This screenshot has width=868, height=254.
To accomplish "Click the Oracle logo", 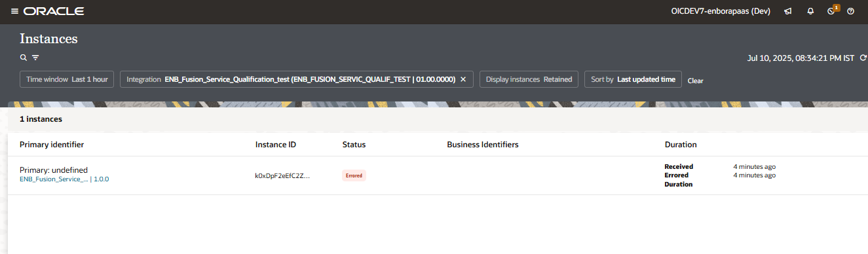I will [x=53, y=12].
